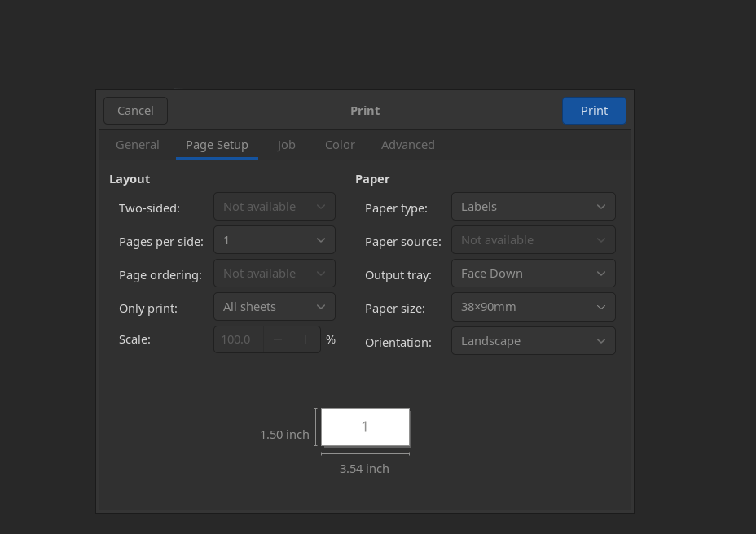Open the Pages per side dropdown
Screen dimensions: 756x534
coord(274,240)
